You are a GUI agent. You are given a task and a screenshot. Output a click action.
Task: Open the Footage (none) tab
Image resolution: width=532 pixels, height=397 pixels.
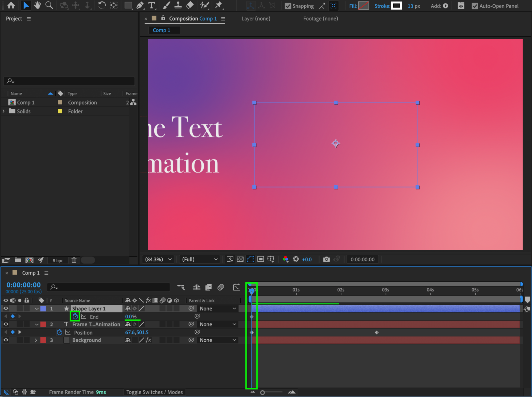point(320,19)
